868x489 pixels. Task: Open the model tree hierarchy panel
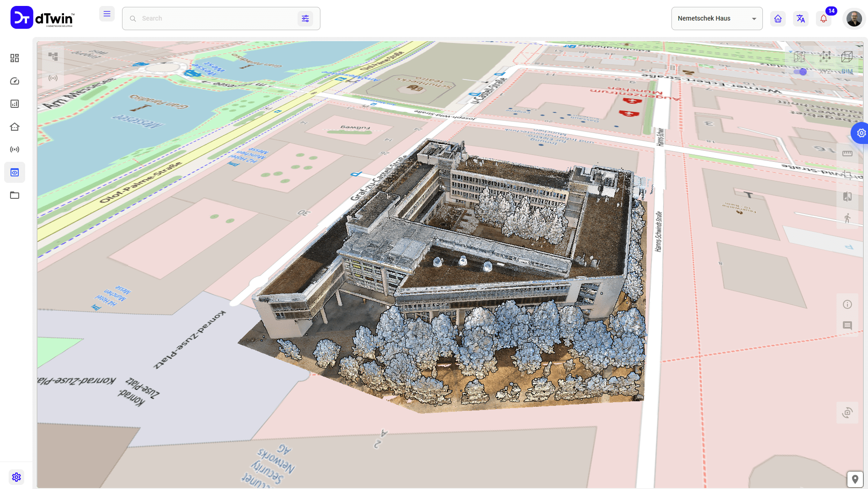pyautogui.click(x=53, y=57)
